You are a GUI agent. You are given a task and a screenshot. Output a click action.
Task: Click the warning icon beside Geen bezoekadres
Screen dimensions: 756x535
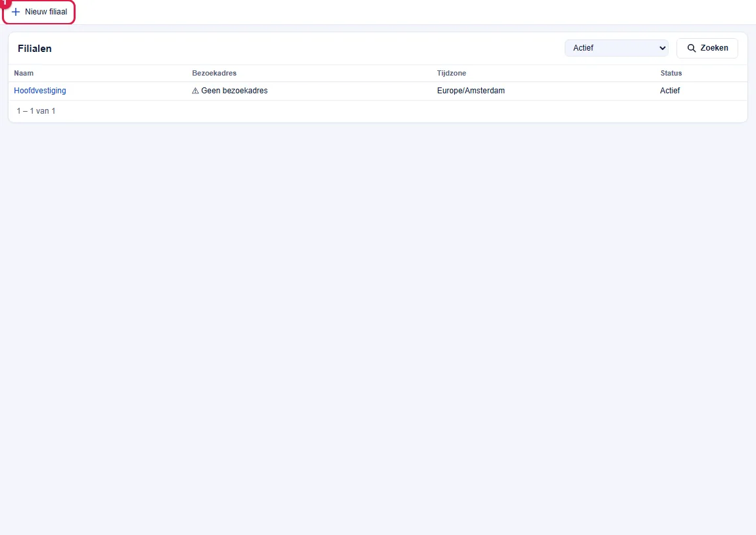pyautogui.click(x=195, y=91)
